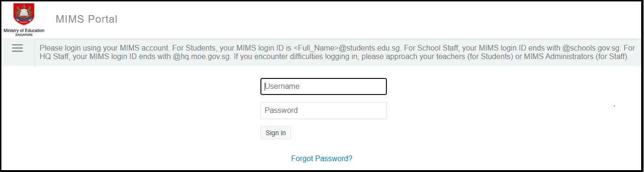This screenshot has width=644, height=172.
Task: Click the red shield emblem in header
Action: click(x=24, y=15)
